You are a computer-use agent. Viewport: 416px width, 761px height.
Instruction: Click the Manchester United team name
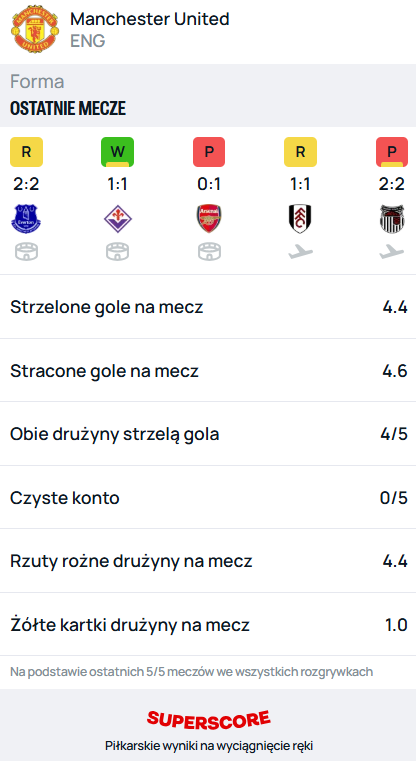tap(150, 19)
